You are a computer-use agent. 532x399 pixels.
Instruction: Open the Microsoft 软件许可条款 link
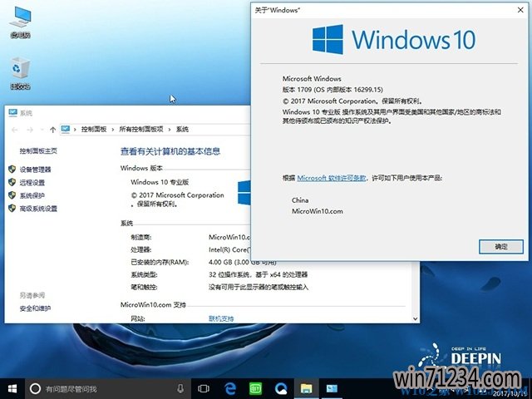coord(332,178)
